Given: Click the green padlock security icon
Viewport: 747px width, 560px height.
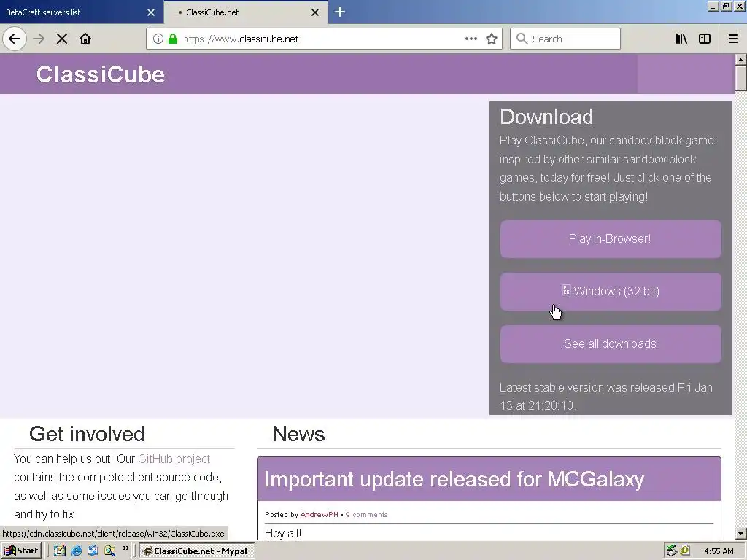Looking at the screenshot, I should [173, 39].
